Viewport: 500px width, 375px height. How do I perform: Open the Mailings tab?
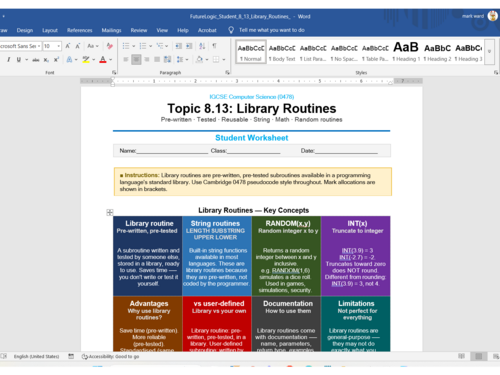pos(111,30)
